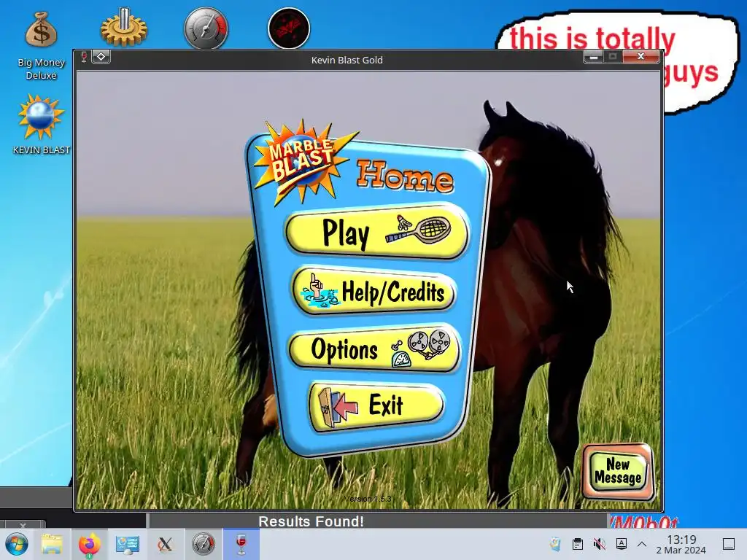The image size is (747, 560).
Task: Expand the hidden tray icons arrow
Action: 642,544
